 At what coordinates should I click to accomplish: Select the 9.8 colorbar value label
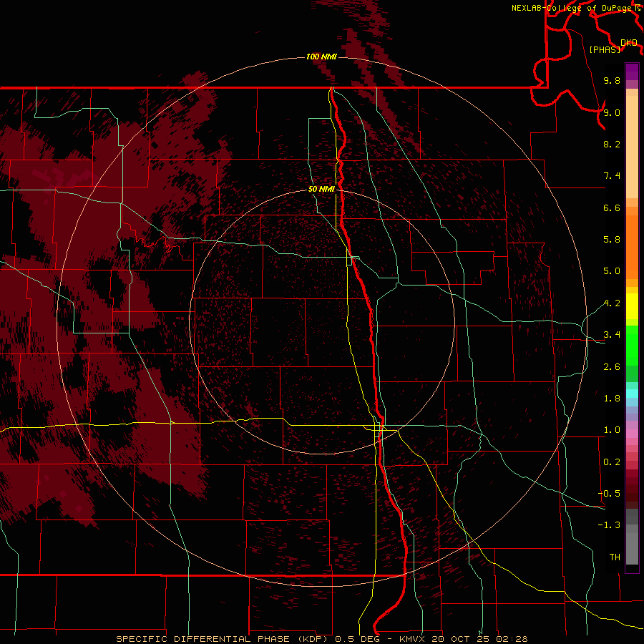(x=612, y=80)
